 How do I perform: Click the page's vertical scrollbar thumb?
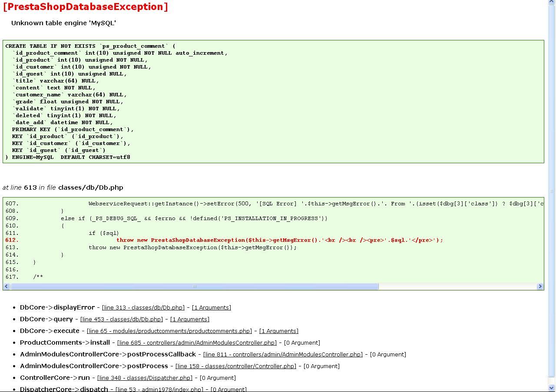[x=552, y=191]
